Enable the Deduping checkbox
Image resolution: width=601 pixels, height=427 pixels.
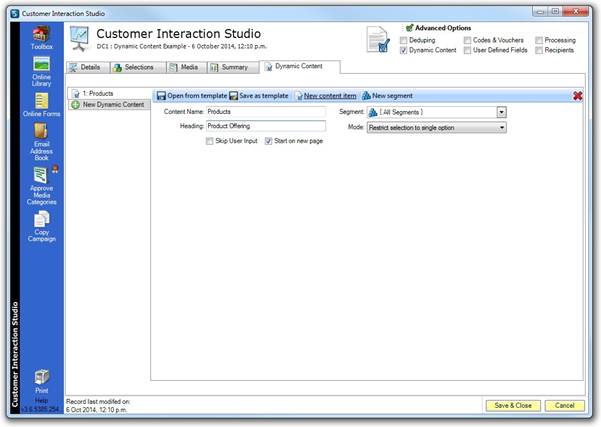coord(403,40)
